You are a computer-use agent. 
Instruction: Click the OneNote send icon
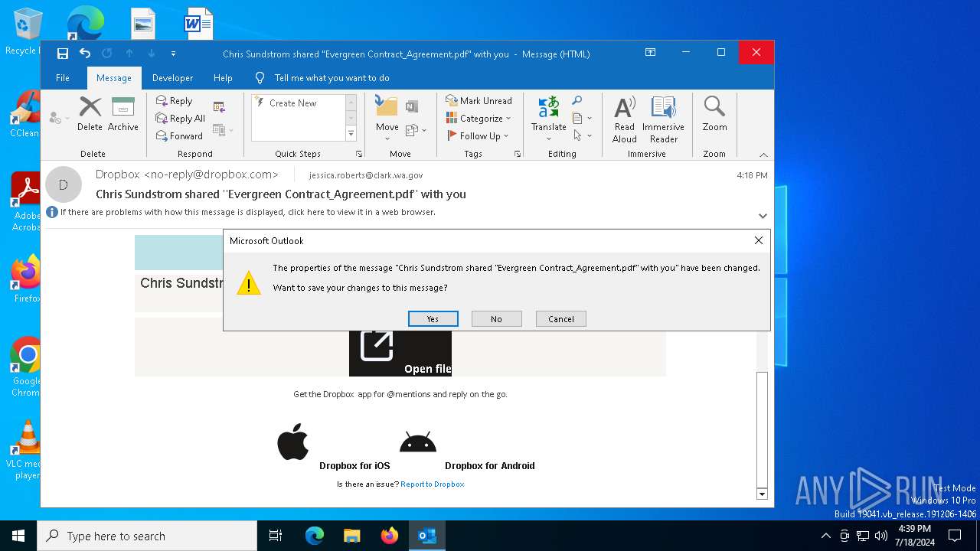coord(412,106)
